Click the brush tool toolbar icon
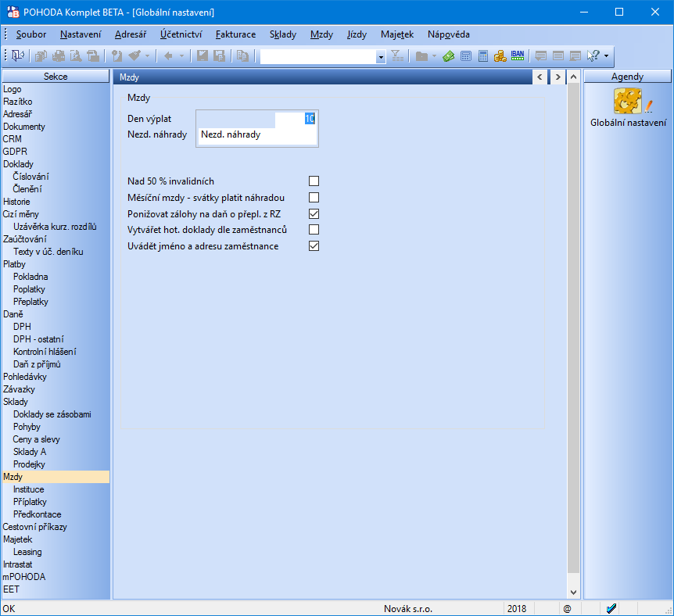Viewport: 674px width, 616px height. click(x=134, y=56)
